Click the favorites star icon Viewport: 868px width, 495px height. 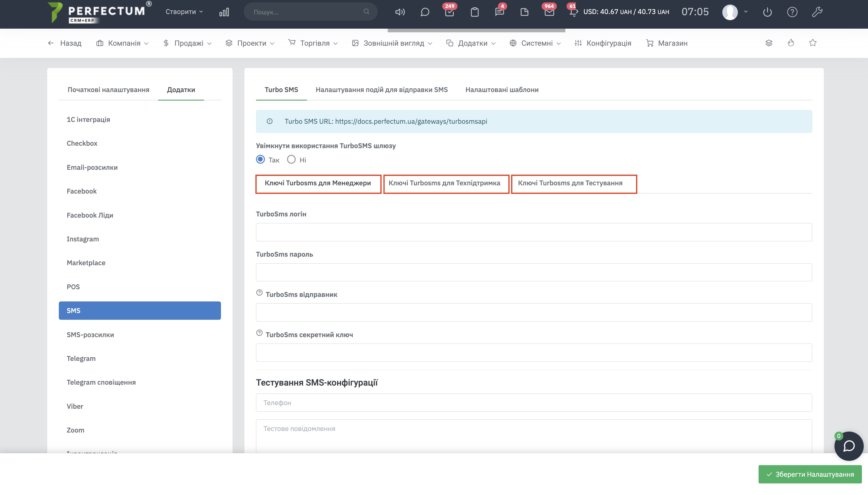[813, 43]
